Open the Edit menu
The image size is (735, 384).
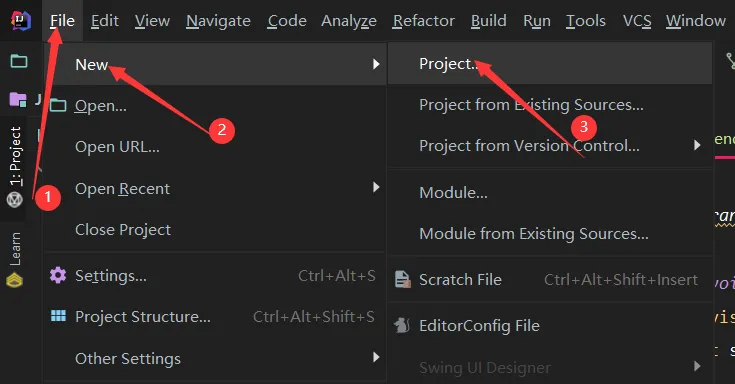point(105,21)
